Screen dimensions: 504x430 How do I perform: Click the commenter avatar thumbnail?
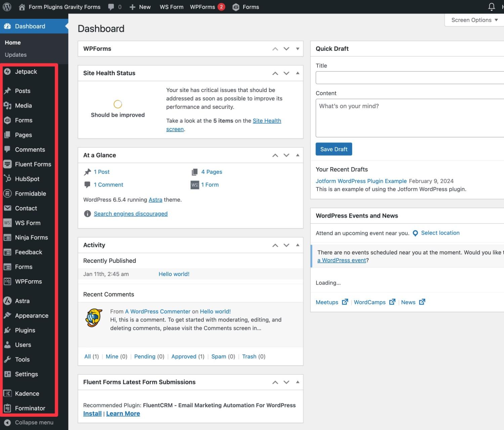click(94, 318)
